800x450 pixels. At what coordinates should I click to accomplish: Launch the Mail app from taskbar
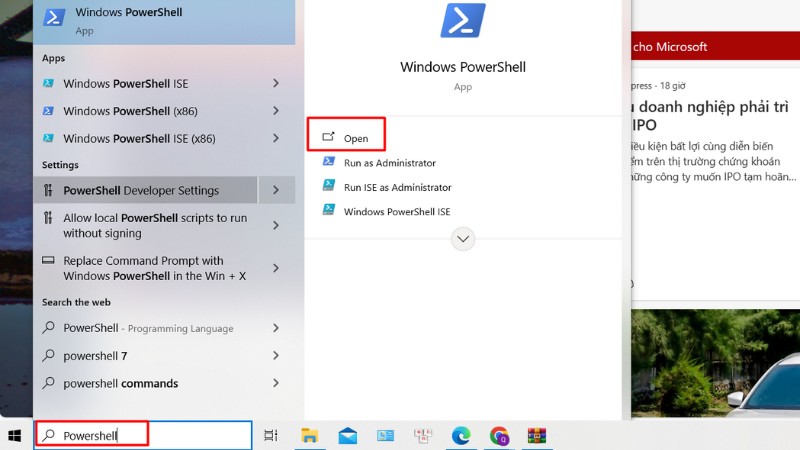347,435
